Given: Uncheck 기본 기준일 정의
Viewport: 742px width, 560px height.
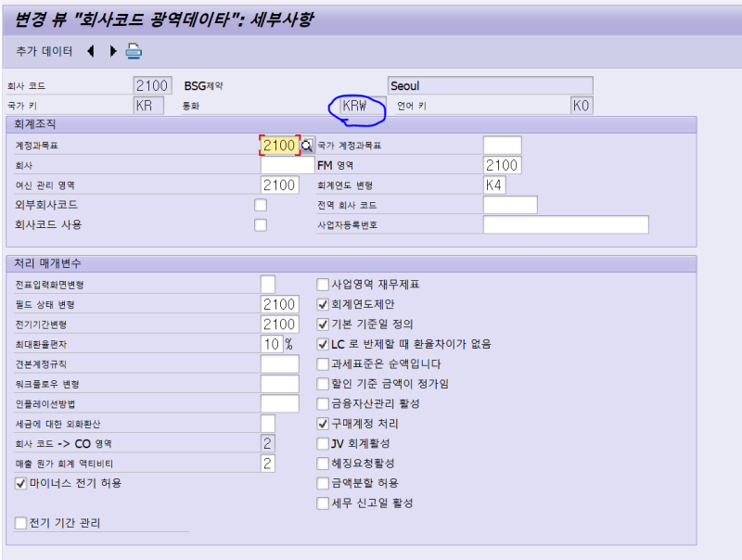Looking at the screenshot, I should [321, 323].
